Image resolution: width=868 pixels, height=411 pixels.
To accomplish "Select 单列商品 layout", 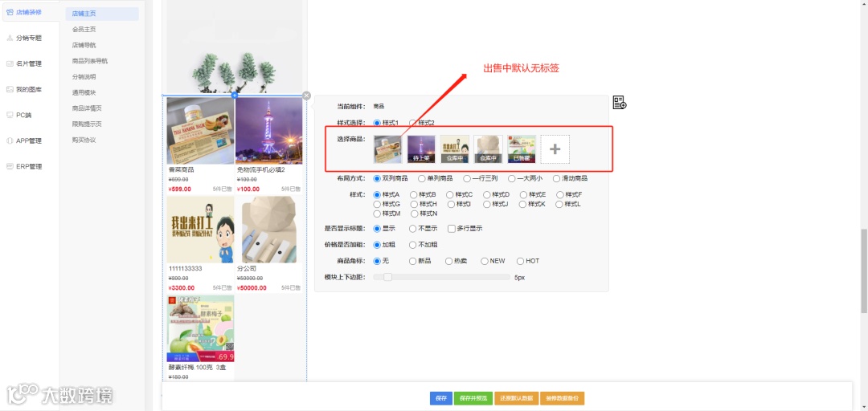I will click(x=422, y=179).
